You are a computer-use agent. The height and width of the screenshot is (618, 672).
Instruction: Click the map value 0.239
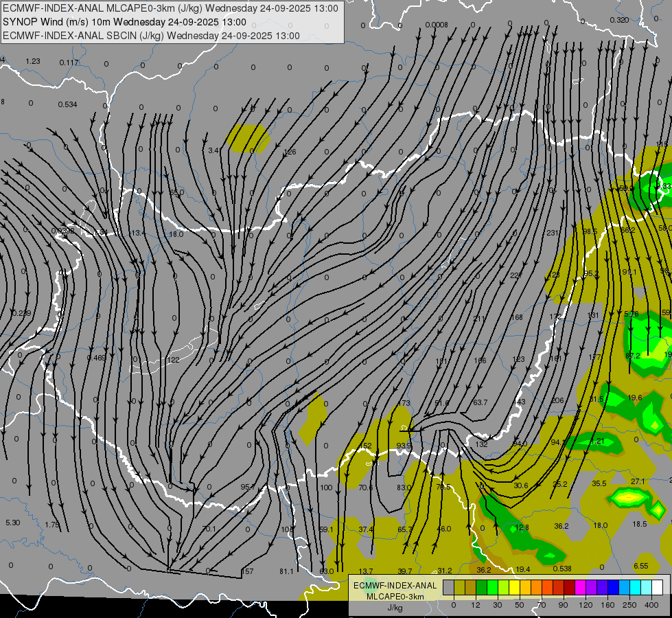point(21,314)
